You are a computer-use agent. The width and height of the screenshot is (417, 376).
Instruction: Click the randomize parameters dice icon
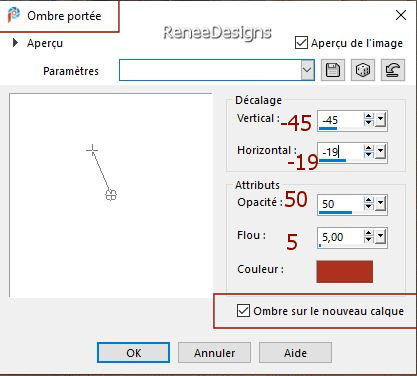(363, 70)
